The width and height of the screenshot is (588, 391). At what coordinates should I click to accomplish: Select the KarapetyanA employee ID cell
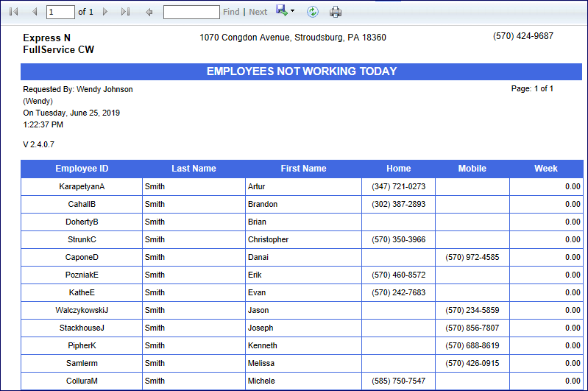82,186
